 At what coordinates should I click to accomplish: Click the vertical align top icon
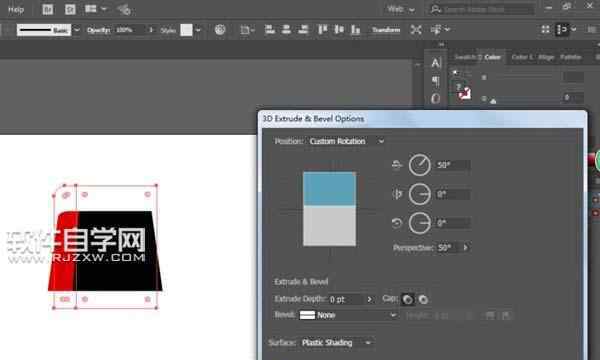pos(322,29)
